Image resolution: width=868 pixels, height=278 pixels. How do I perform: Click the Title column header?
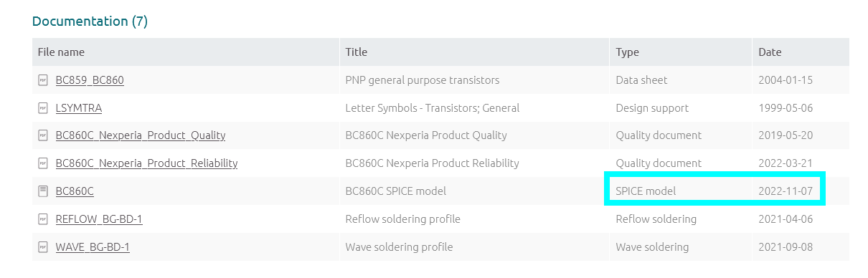click(x=357, y=52)
